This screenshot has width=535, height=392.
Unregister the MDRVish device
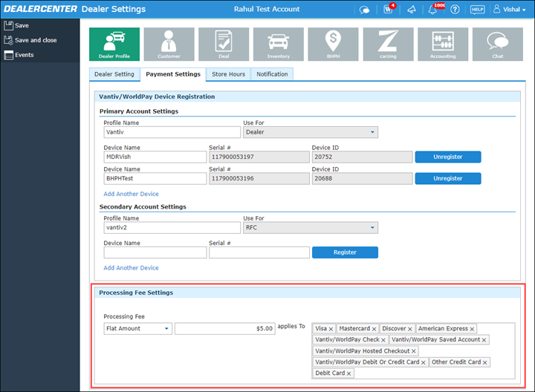(x=448, y=157)
